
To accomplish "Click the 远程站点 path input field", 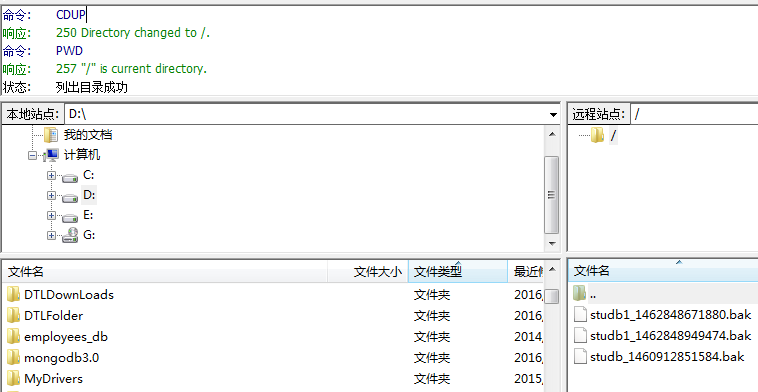I will tap(694, 115).
